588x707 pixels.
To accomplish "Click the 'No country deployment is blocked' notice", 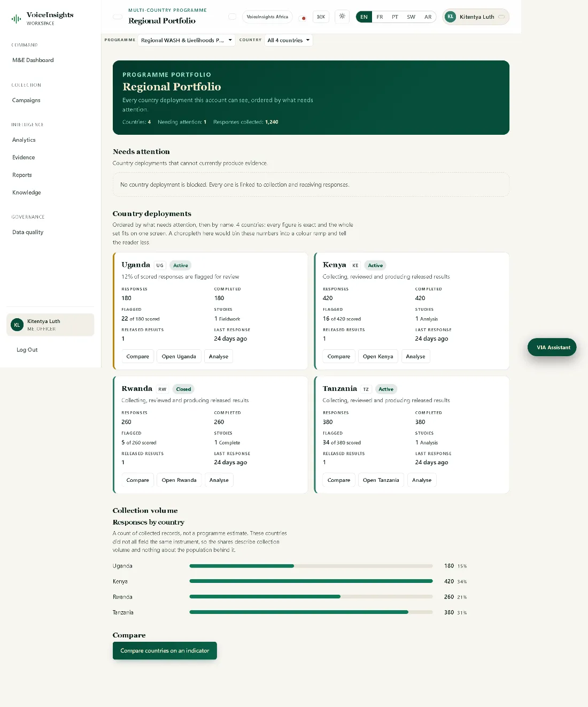I will [x=311, y=185].
